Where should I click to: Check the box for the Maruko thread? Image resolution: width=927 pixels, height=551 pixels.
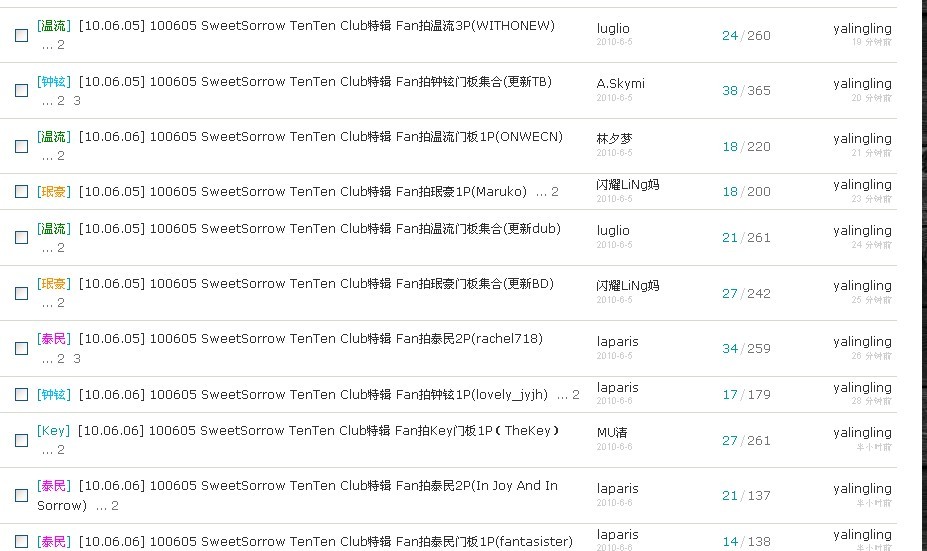[21, 192]
